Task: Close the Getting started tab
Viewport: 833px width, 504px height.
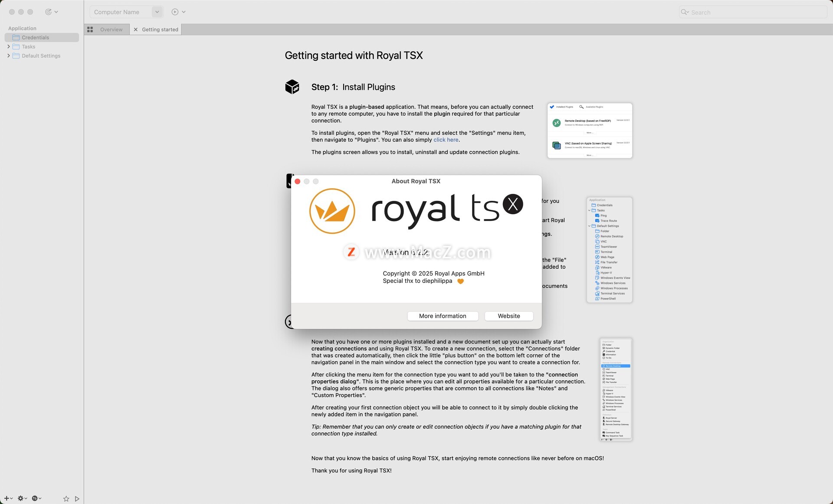Action: tap(135, 29)
